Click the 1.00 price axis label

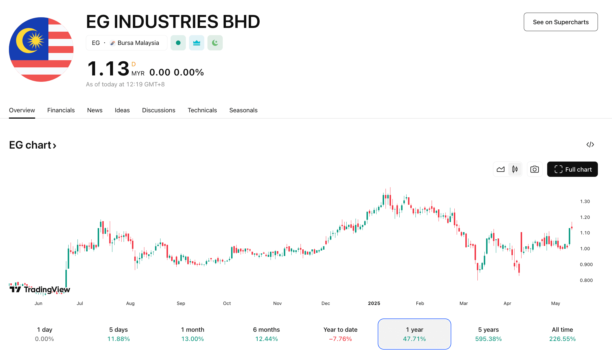(x=585, y=249)
